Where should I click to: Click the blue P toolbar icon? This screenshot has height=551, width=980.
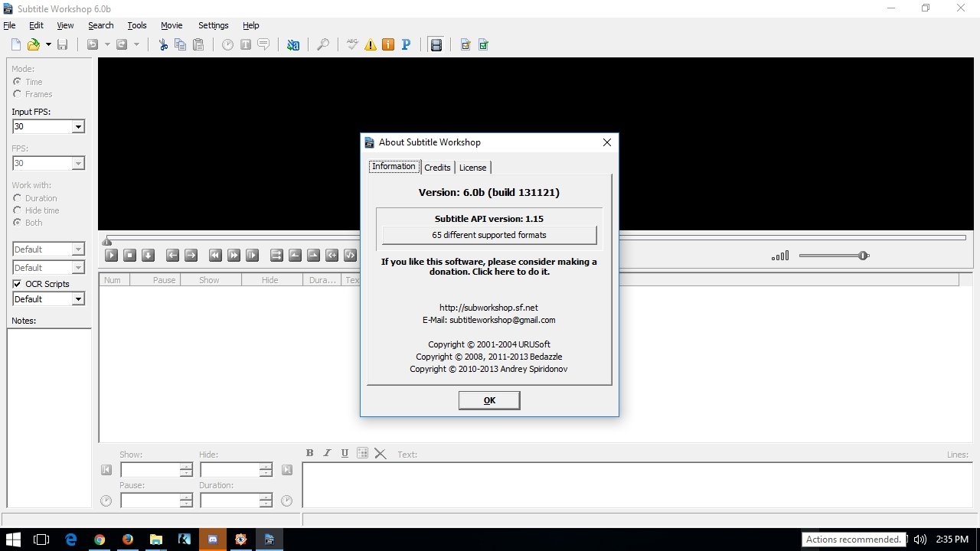coord(407,44)
